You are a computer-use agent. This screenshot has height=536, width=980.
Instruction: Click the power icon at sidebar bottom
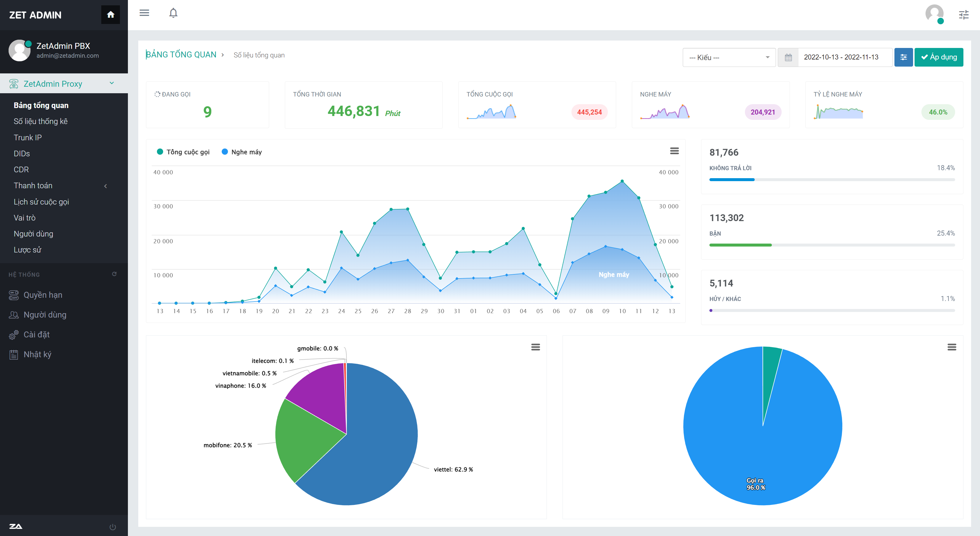click(113, 527)
